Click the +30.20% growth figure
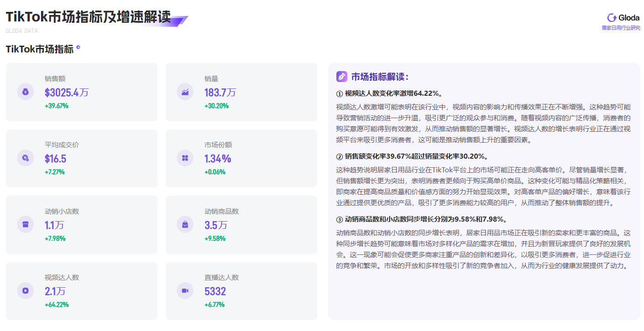Viewport: 644px width, 331px height. [216, 106]
